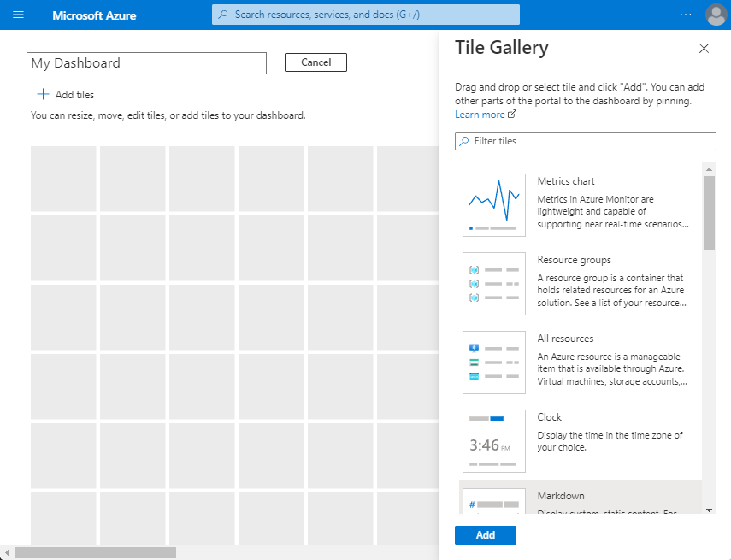Click the Learn more external link
This screenshot has height=560, width=731.
click(486, 115)
